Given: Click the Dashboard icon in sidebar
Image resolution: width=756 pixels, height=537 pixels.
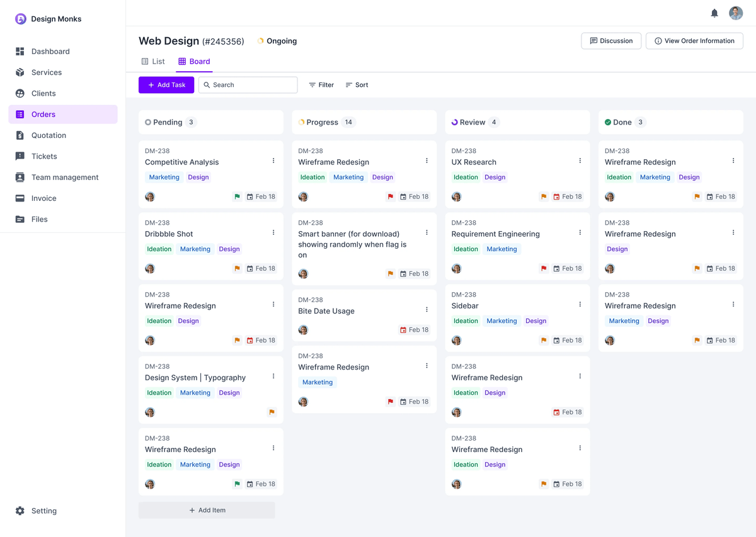Looking at the screenshot, I should click(x=20, y=52).
